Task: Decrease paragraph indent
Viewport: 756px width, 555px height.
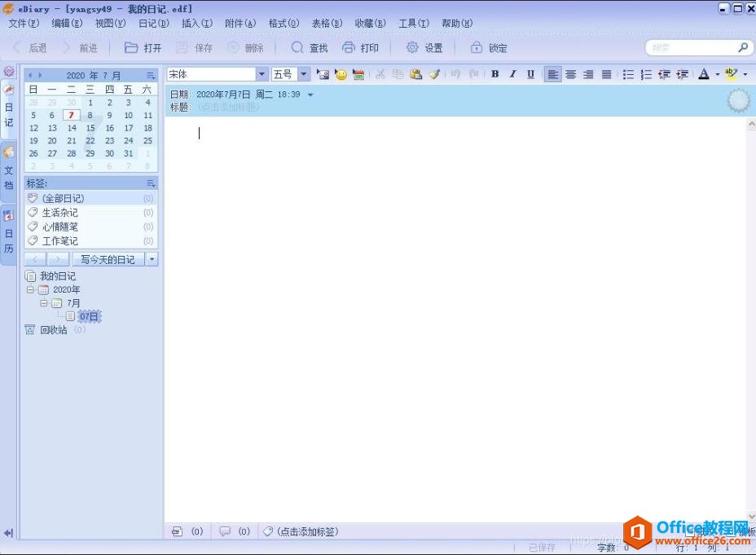Action: tap(665, 74)
